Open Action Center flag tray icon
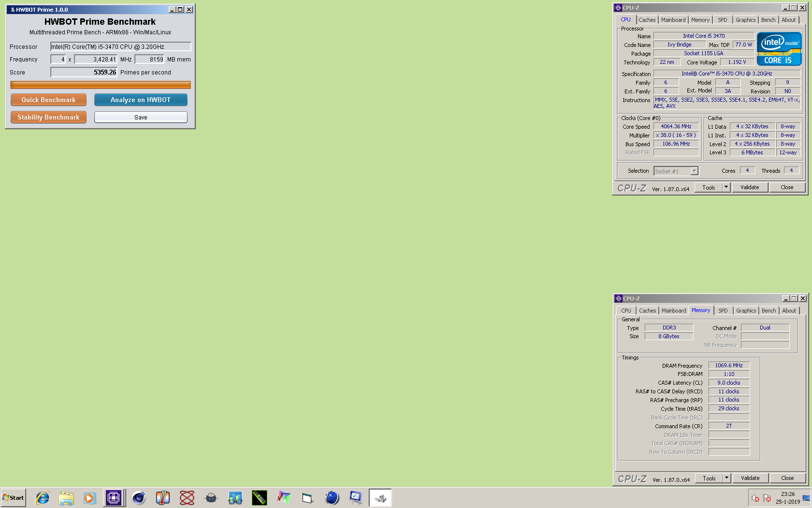Image resolution: width=812 pixels, height=508 pixels. click(767, 498)
